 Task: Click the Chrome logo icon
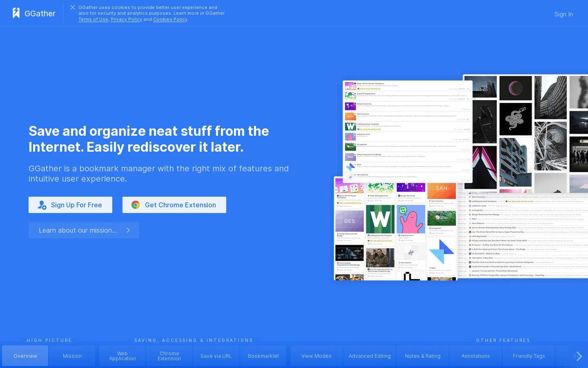(x=136, y=205)
